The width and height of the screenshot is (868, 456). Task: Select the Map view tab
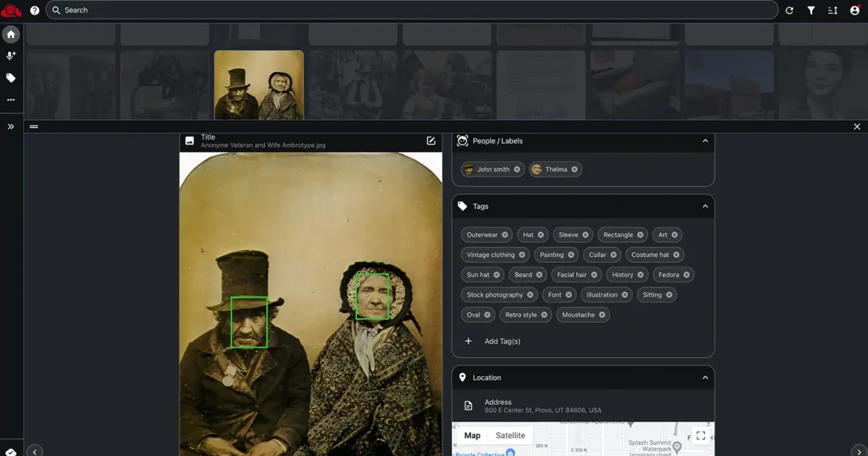[x=472, y=435]
